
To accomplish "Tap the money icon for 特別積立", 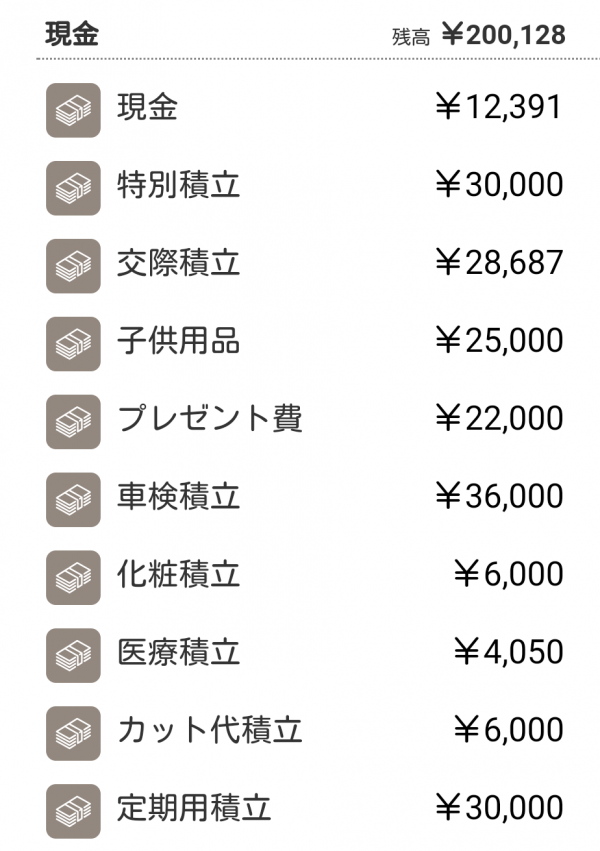I will point(73,188).
